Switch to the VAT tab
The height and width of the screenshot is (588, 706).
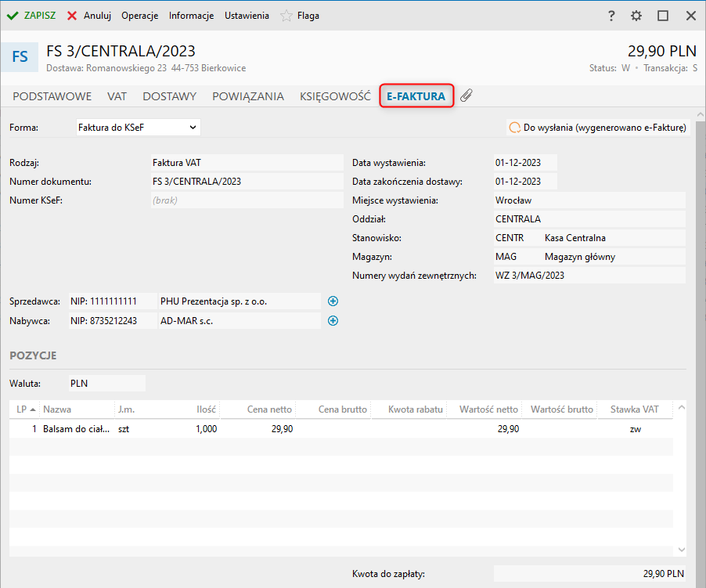click(x=117, y=96)
